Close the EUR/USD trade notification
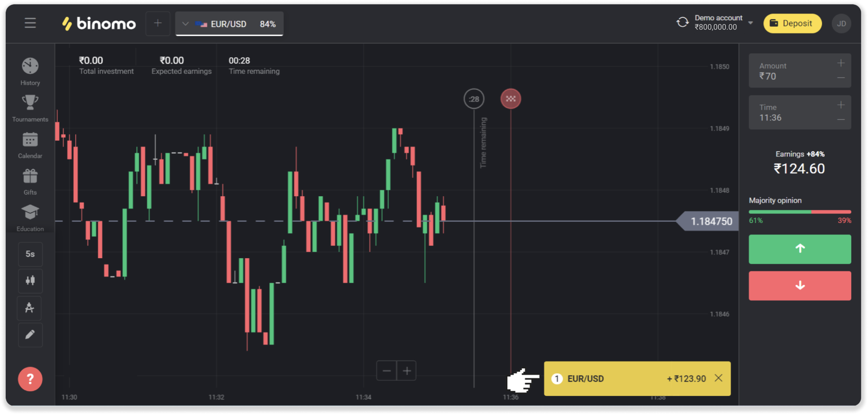 pos(718,378)
